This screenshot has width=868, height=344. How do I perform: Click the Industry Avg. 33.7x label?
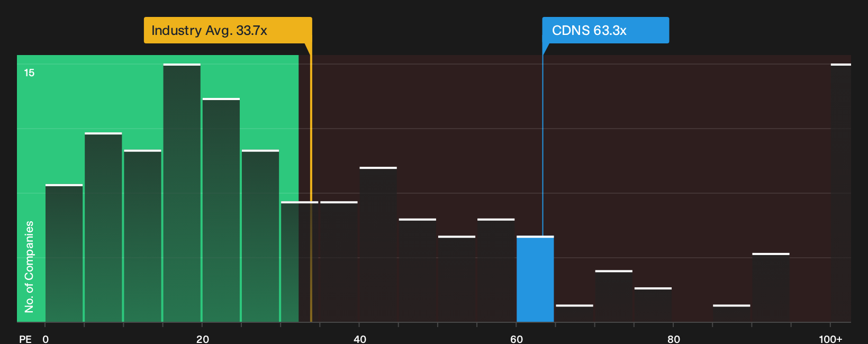(228, 30)
